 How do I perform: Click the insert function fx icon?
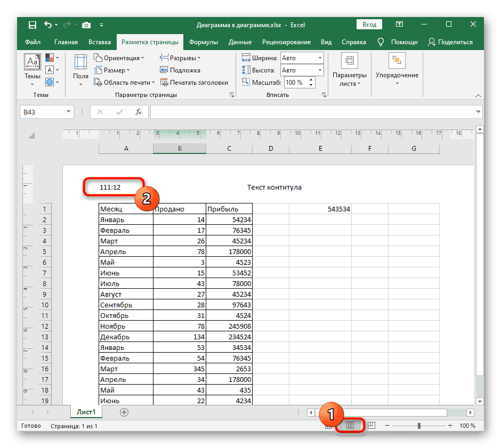tap(139, 112)
